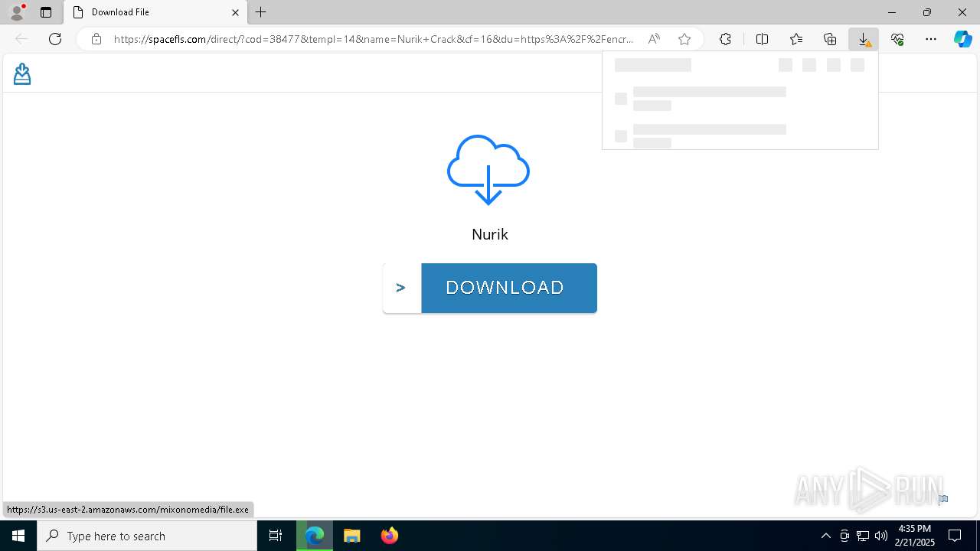Viewport: 980px width, 551px height.
Task: Restore down the Edge window
Action: (x=927, y=12)
